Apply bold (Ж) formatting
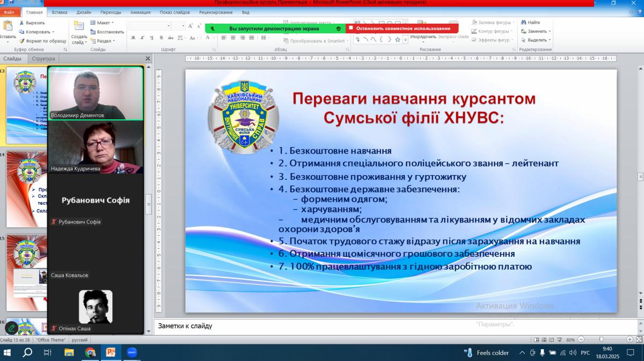Screen dimensions: 644x361 click(133, 38)
